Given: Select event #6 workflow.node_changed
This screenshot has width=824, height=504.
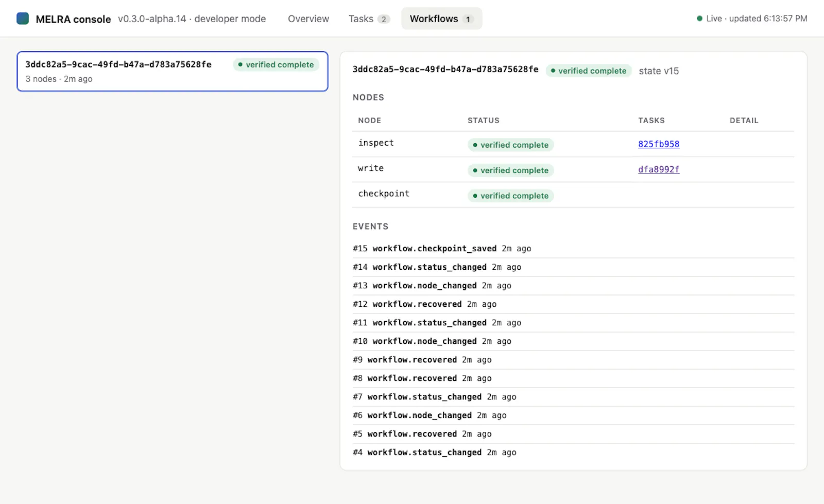Looking at the screenshot, I should 573,415.
